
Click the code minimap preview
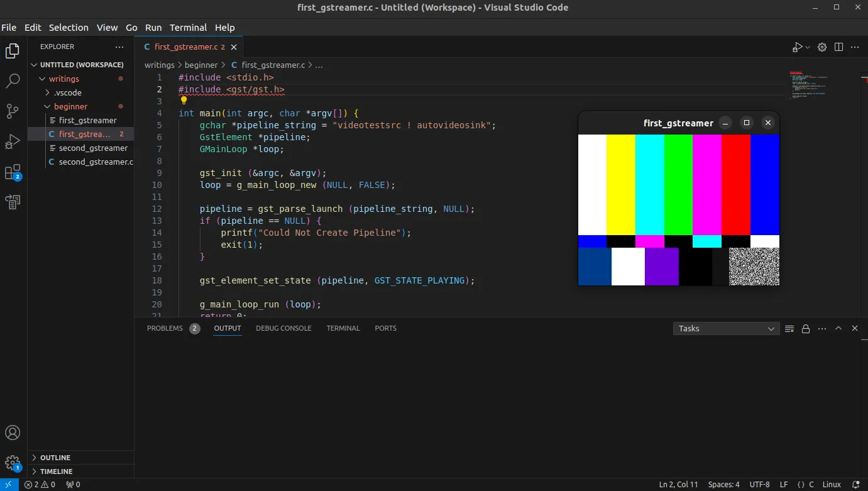click(808, 85)
